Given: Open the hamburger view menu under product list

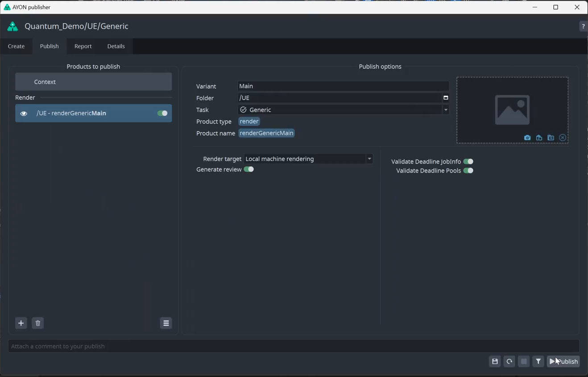Looking at the screenshot, I should [x=166, y=323].
